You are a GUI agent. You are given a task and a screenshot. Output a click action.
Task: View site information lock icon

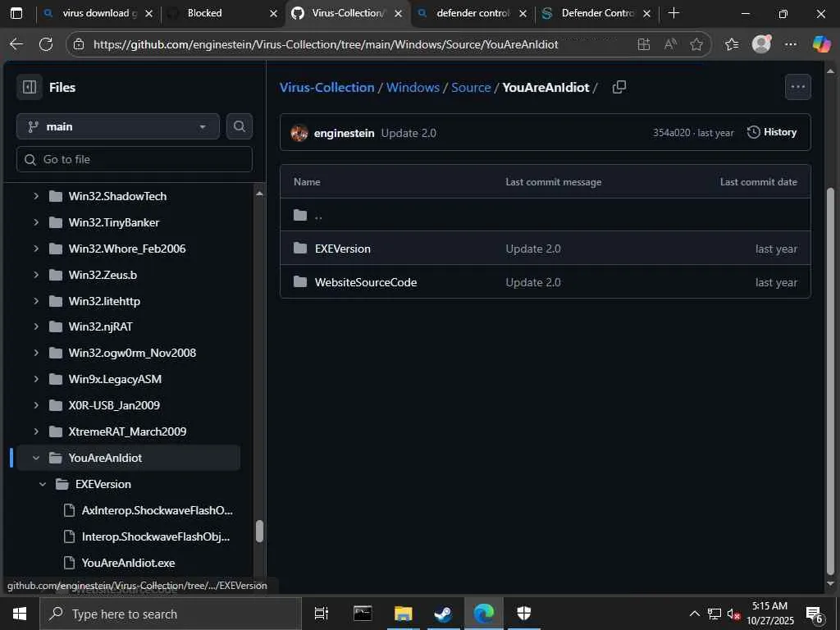pyautogui.click(x=80, y=44)
